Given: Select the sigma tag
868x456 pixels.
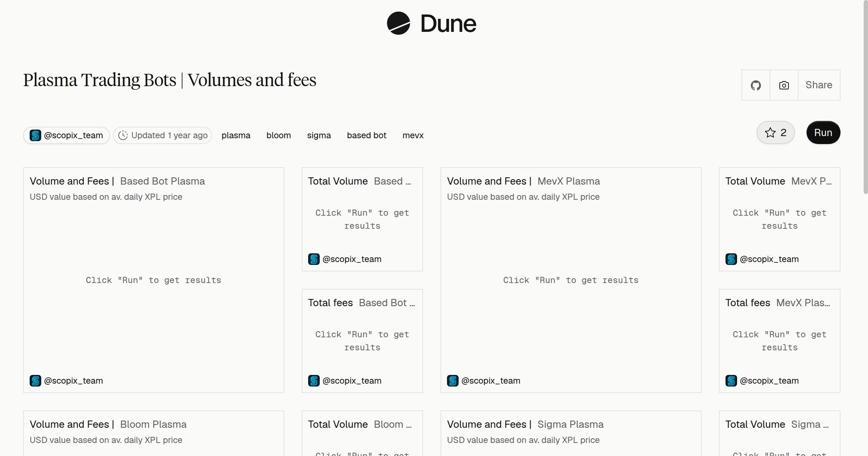Looking at the screenshot, I should point(319,135).
